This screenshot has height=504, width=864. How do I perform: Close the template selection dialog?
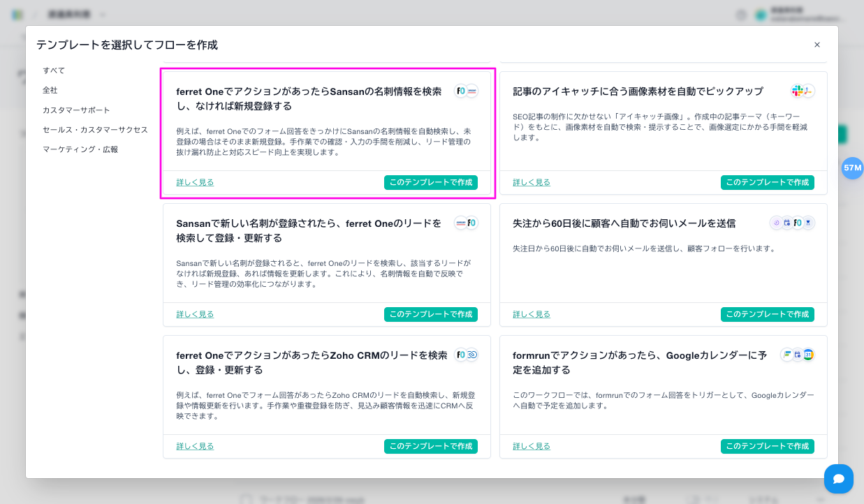point(817,45)
